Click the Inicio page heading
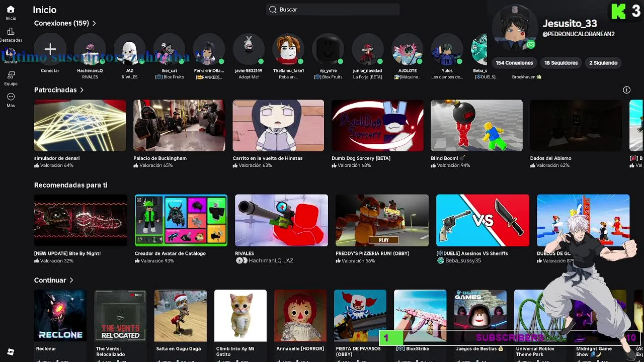The width and height of the screenshot is (644, 362). [45, 10]
